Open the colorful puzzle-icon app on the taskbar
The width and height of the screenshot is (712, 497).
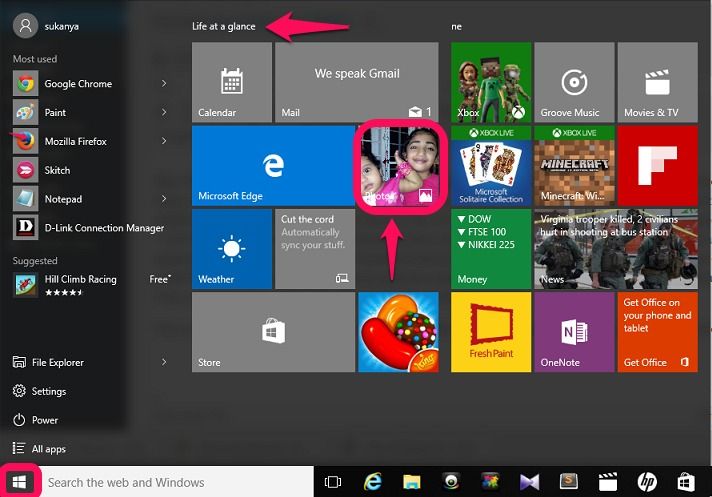coord(490,482)
